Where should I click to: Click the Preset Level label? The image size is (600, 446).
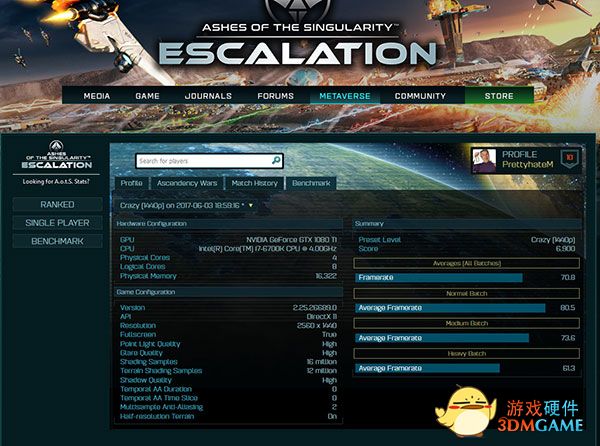pyautogui.click(x=379, y=240)
